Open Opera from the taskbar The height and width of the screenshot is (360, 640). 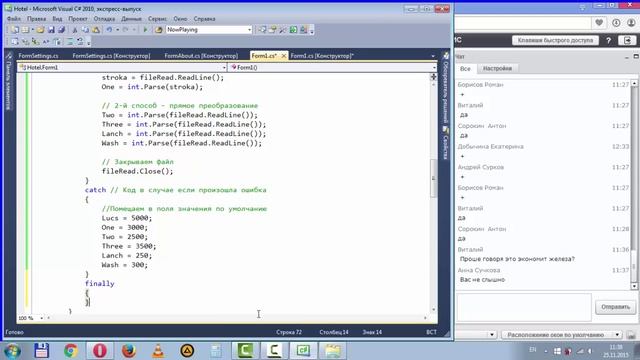tap(100, 351)
